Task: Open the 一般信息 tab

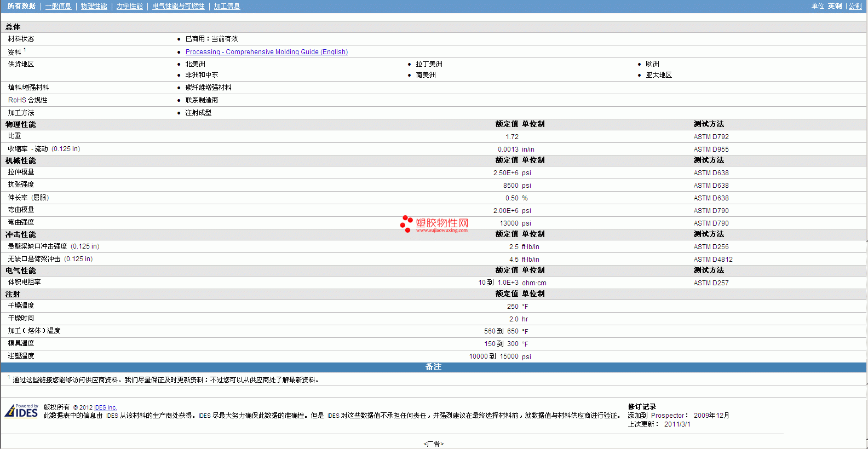Action: [x=58, y=6]
